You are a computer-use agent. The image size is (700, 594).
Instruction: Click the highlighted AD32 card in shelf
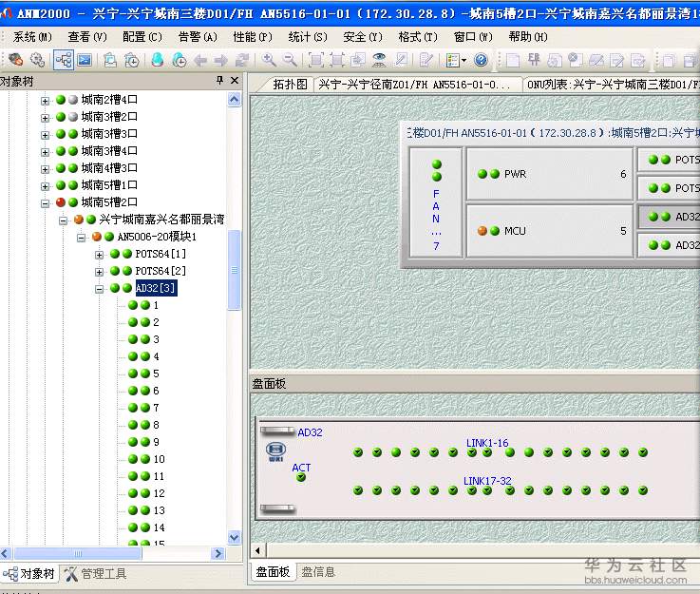coord(670,217)
